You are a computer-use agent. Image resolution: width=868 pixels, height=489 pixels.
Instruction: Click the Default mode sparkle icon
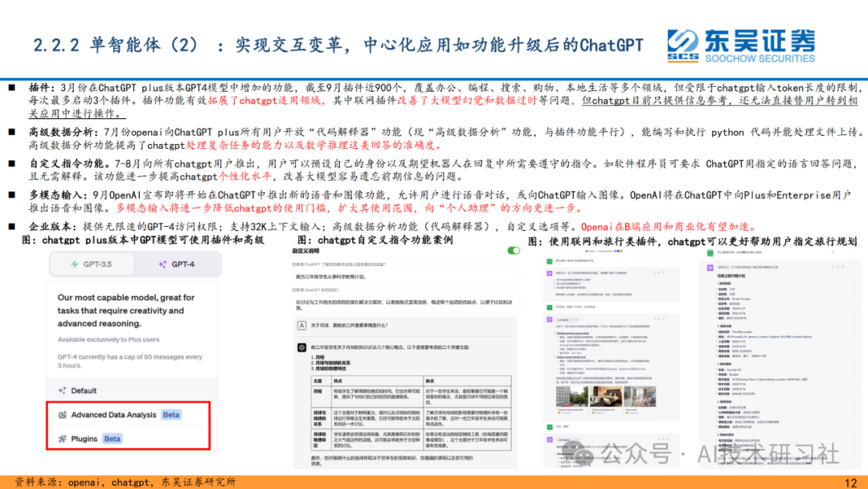tap(61, 389)
